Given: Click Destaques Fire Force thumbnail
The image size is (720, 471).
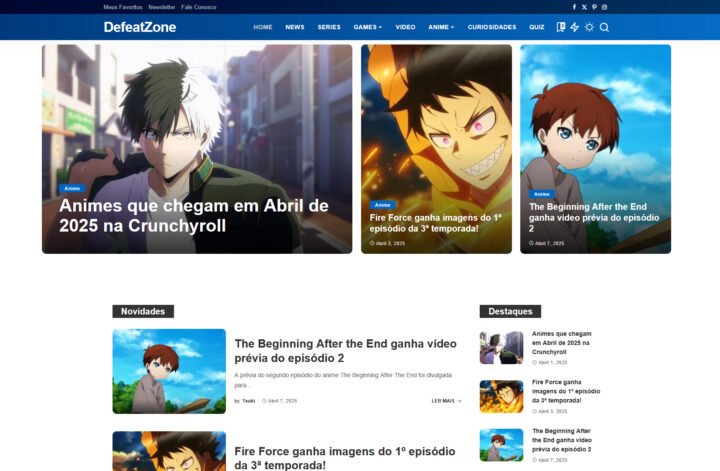Looking at the screenshot, I should (x=501, y=396).
